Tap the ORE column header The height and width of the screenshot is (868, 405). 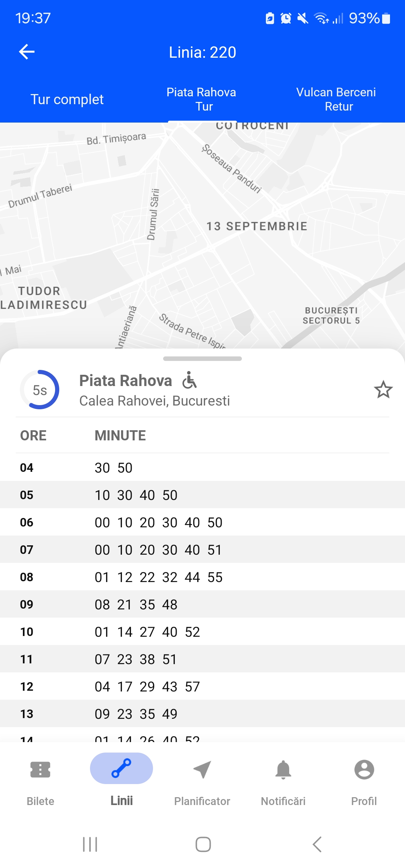point(33,435)
